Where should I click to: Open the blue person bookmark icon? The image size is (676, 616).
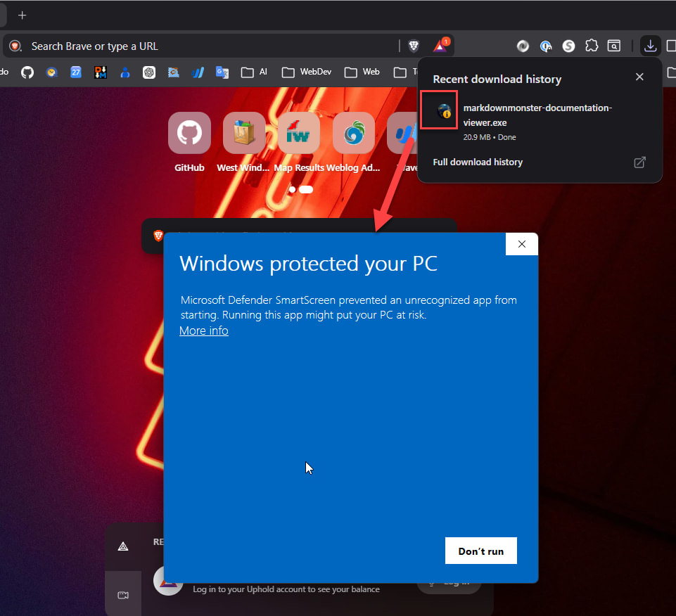[x=125, y=72]
